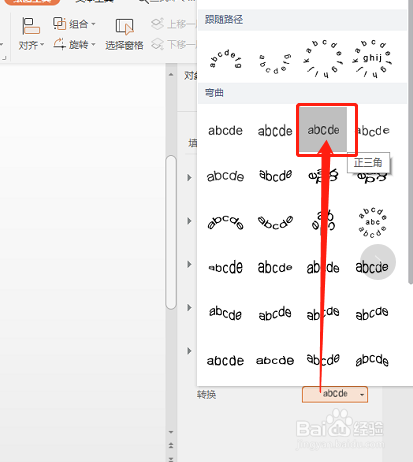Choose the highlighted triangle (正三角) warp effect
Viewport: 413px width, 462px height.
(x=323, y=130)
